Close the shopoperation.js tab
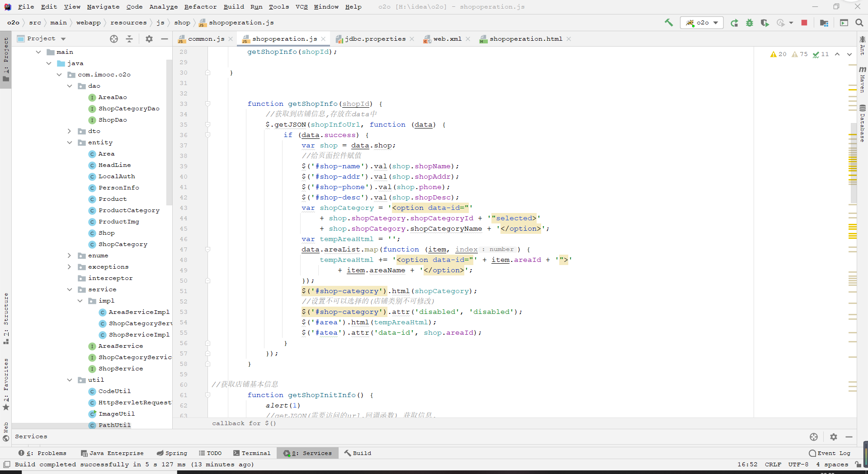The height and width of the screenshot is (474, 868). [323, 39]
